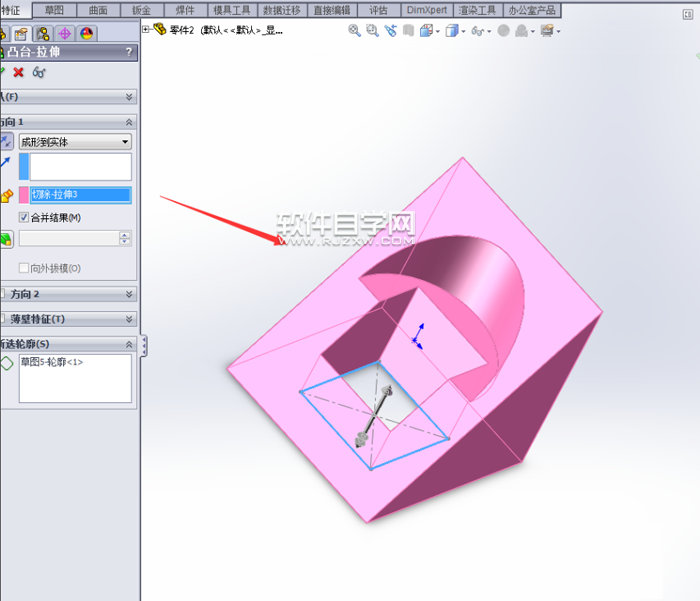This screenshot has width=700, height=601.
Task: Click the Zoom to Area icon
Action: coord(372,30)
